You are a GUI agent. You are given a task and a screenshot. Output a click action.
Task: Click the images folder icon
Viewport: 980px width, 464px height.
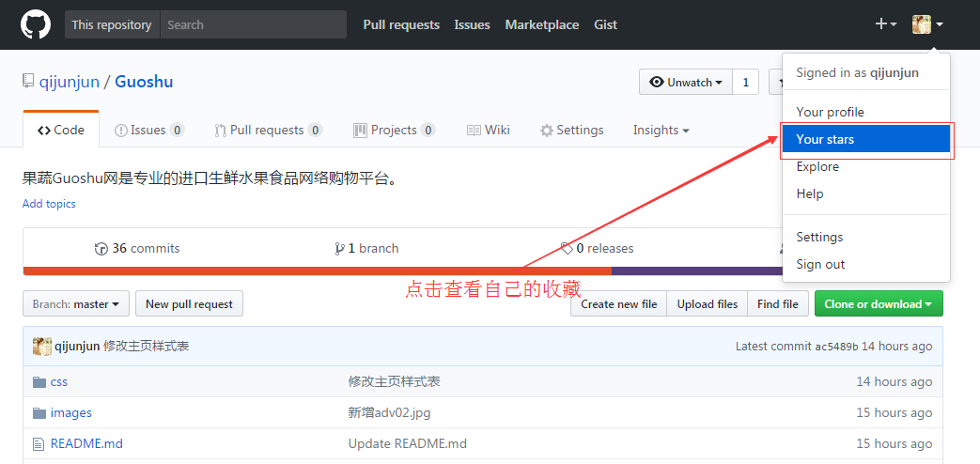coord(39,412)
